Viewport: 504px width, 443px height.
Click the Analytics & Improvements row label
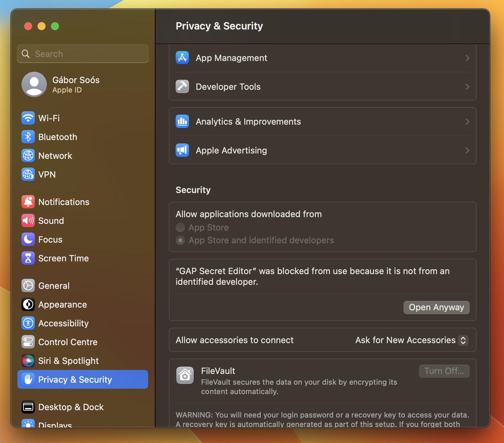click(248, 122)
